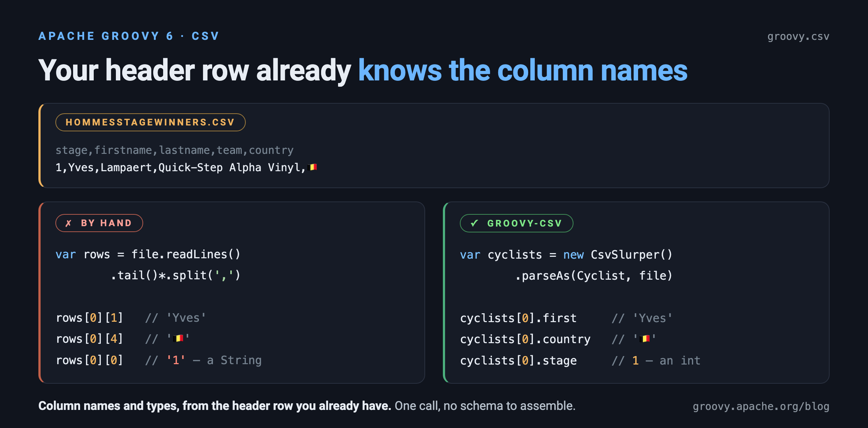
Task: Click the header line 'stage,firstname,lastname,team,country'
Action: [x=175, y=150]
